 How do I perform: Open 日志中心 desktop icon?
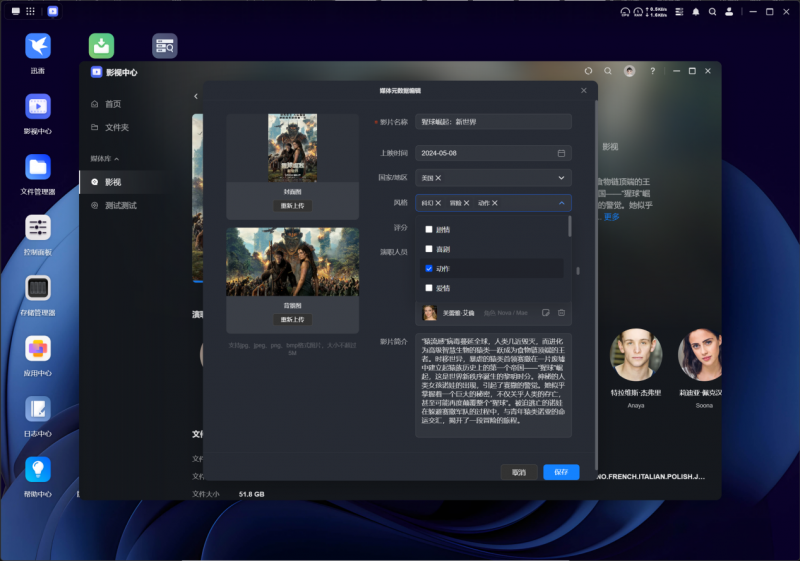pos(38,409)
